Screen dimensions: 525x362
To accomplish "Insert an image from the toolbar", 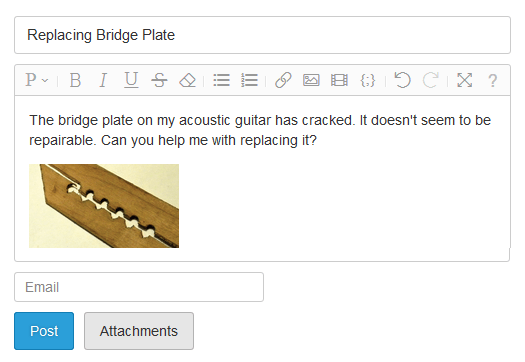I will point(311,80).
